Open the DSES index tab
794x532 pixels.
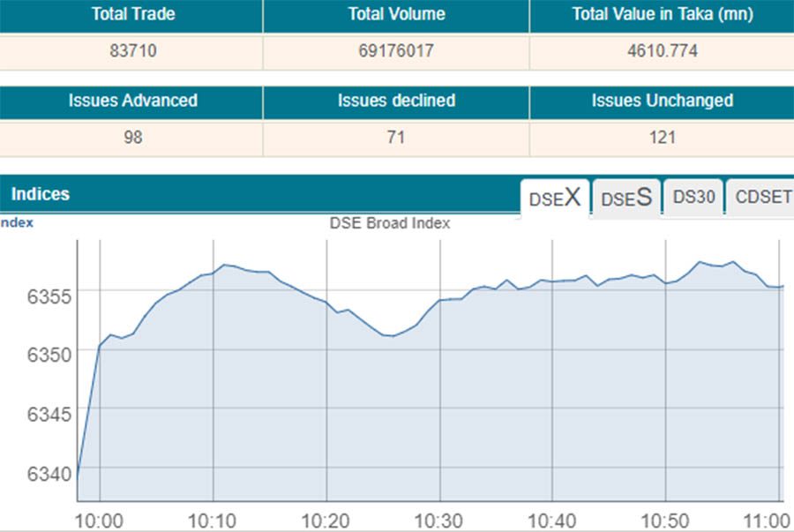tap(626, 197)
